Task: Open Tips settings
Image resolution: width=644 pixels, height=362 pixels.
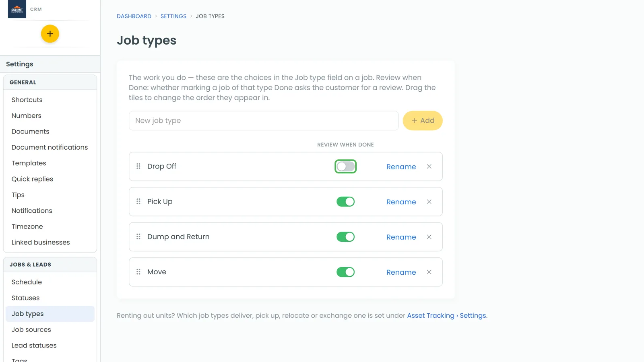Action: [x=50, y=195]
